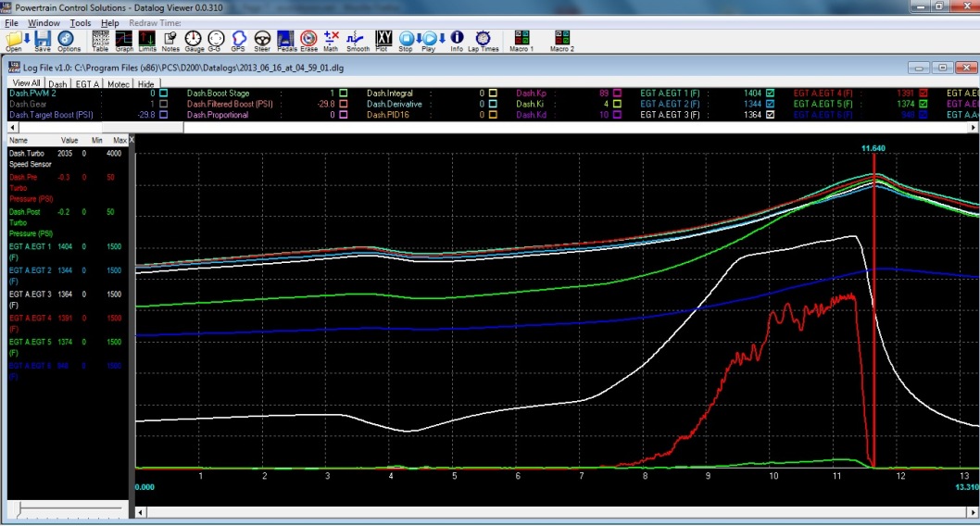Click the GPS track map icon
This screenshot has height=526, width=980.
point(239,39)
